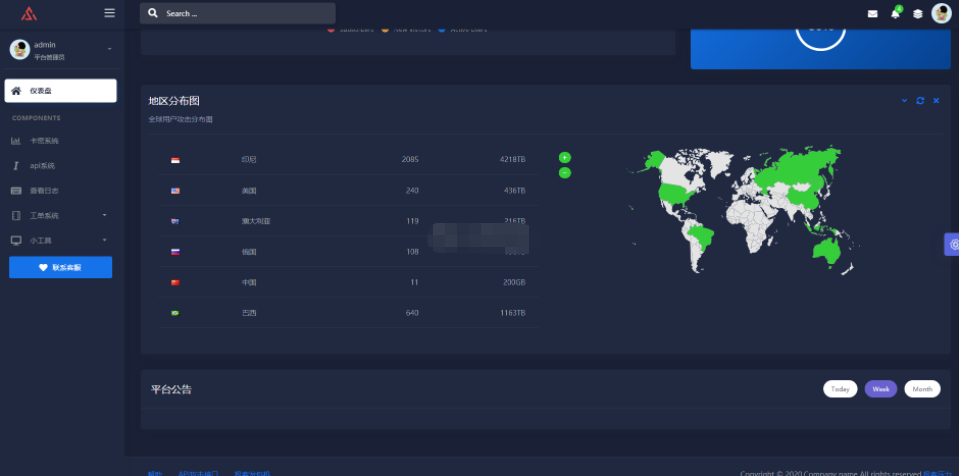This screenshot has height=476, width=959.
Task: Toggle the hamburger sidebar menu icon
Action: pos(109,13)
